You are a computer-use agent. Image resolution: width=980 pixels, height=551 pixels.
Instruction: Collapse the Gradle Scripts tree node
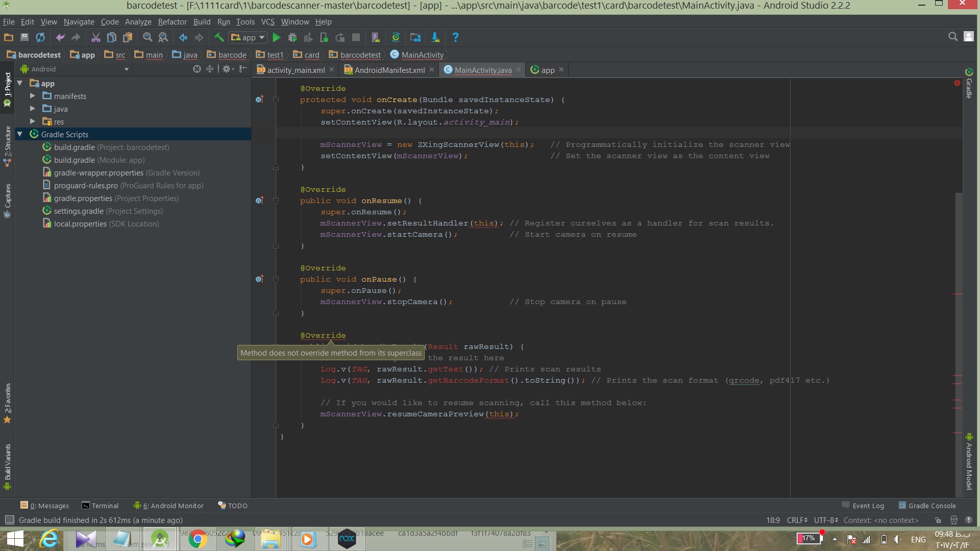click(x=20, y=134)
